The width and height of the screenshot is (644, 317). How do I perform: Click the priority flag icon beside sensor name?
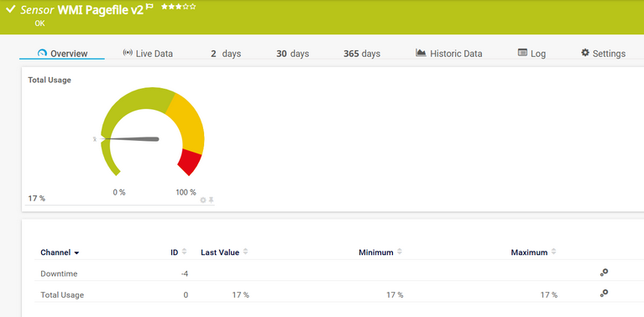click(x=149, y=7)
